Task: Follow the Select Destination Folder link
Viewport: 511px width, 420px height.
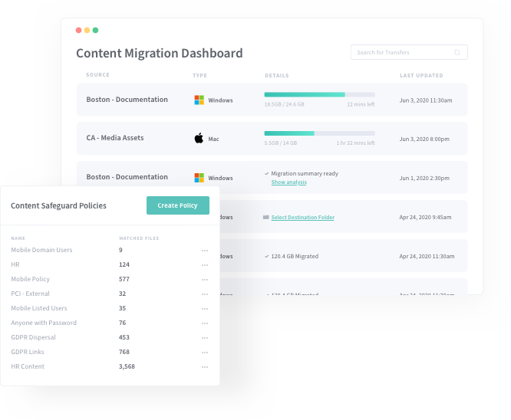Action: coord(302,218)
